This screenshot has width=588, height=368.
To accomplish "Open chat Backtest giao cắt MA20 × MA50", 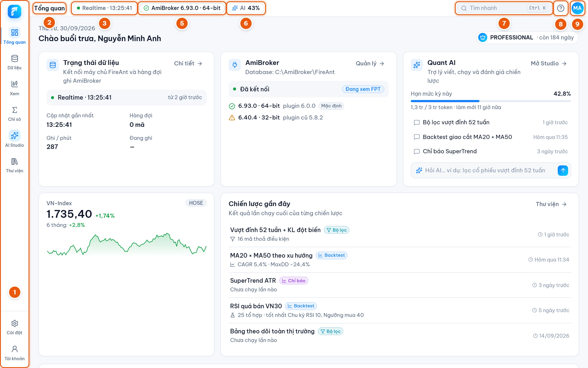I will coord(491,137).
